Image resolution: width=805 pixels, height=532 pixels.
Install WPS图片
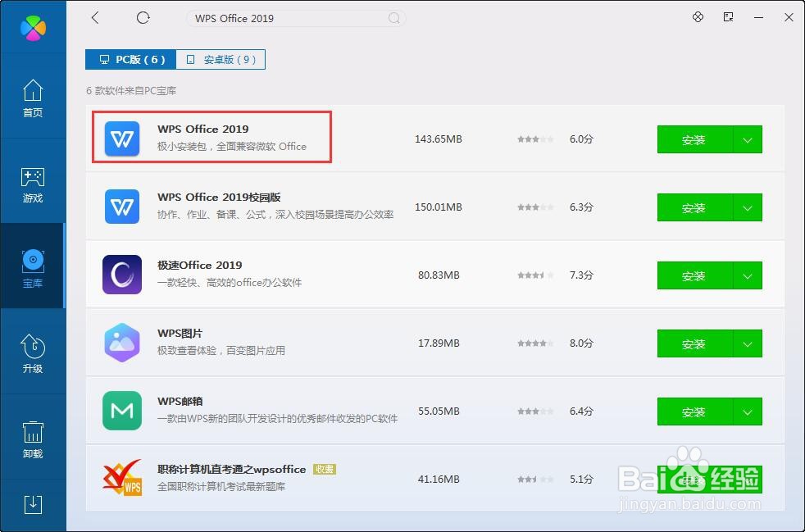(x=694, y=343)
